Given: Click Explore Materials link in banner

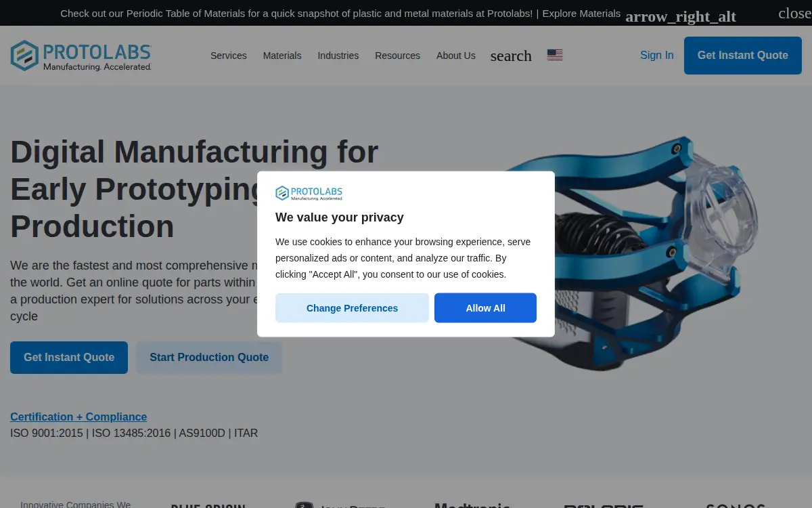Looking at the screenshot, I should point(581,14).
